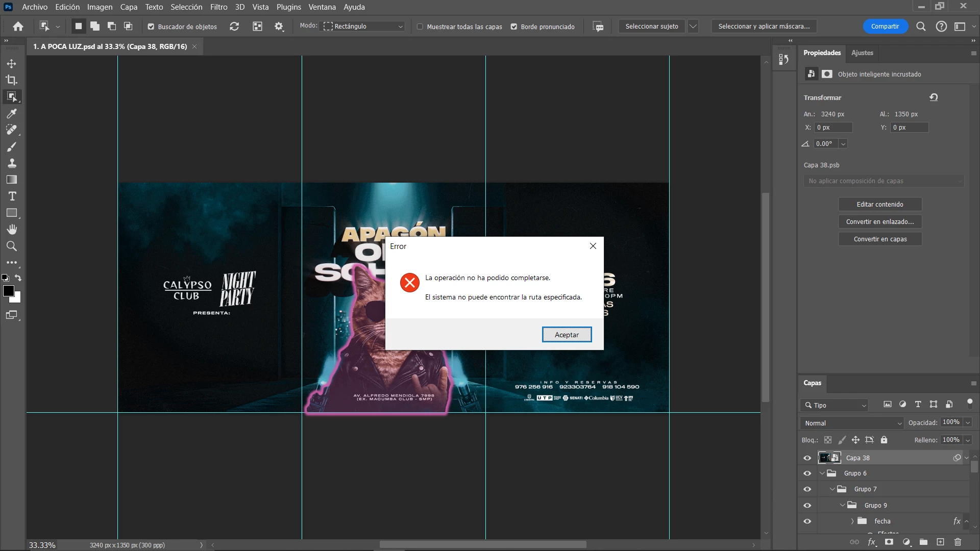Image resolution: width=980 pixels, height=551 pixels.
Task: Hide the Grupo 6 layer visibility
Action: (807, 473)
